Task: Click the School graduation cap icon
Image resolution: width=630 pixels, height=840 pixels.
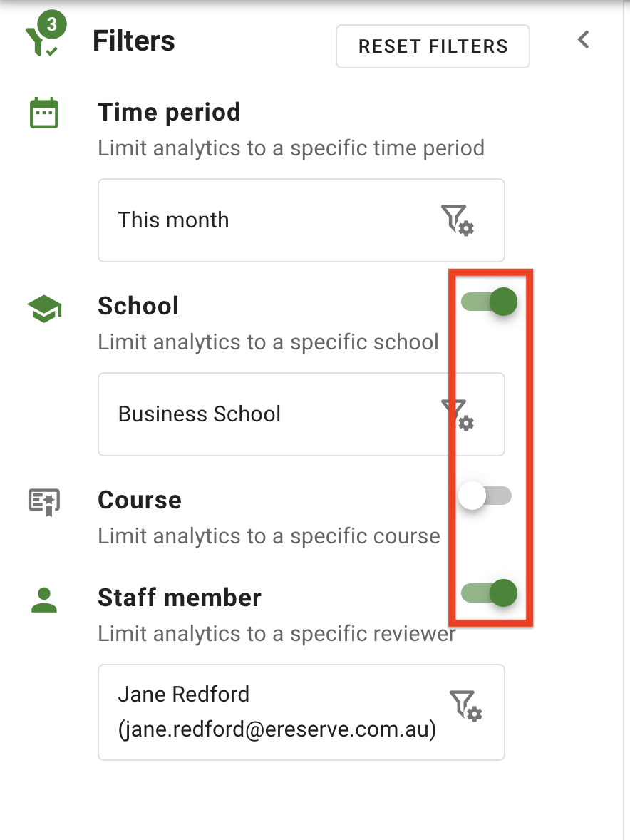Action: [44, 308]
